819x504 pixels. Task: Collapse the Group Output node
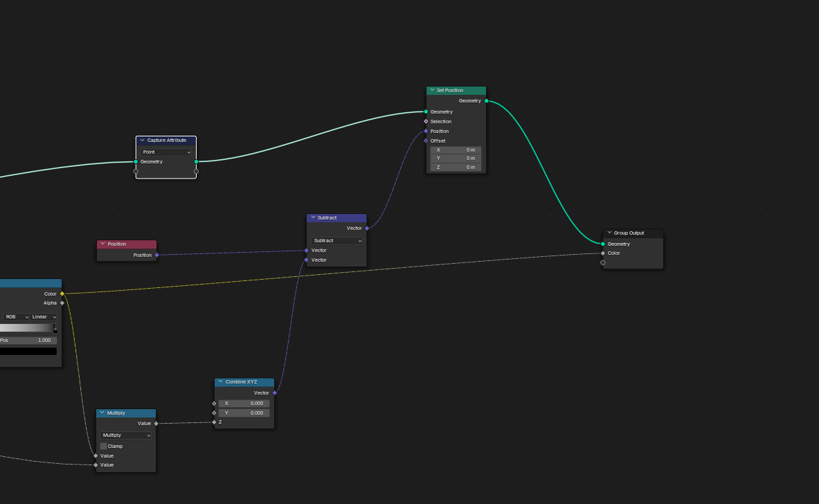pos(609,233)
